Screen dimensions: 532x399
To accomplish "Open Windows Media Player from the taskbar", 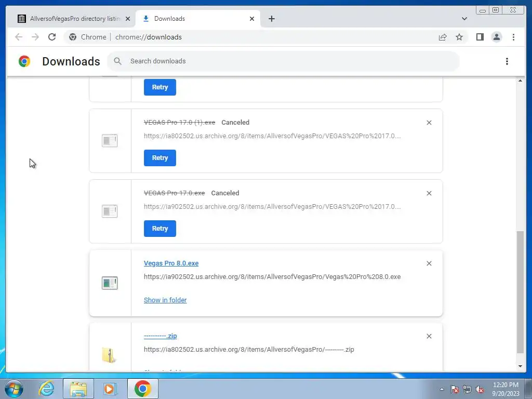I will (110, 389).
